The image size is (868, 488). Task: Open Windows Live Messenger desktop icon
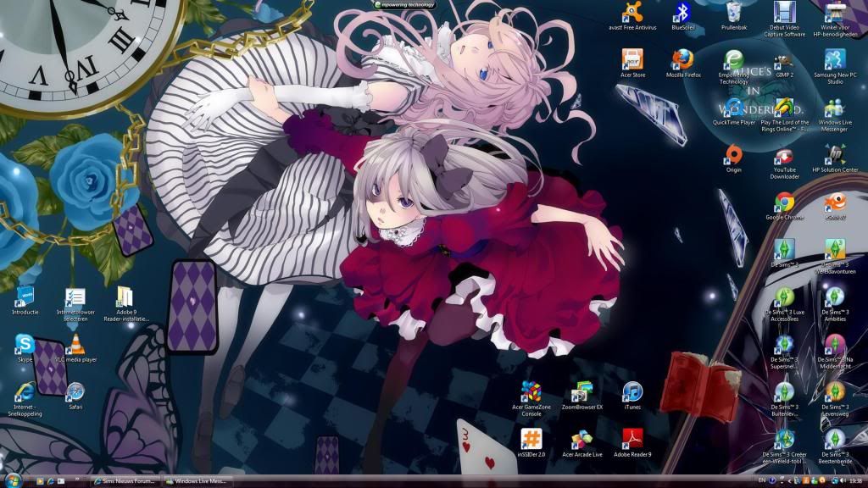point(835,114)
